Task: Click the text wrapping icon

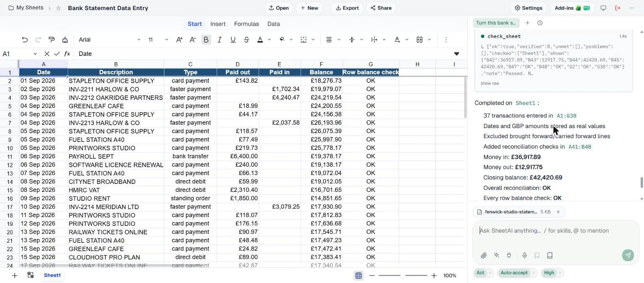Action: [374, 39]
